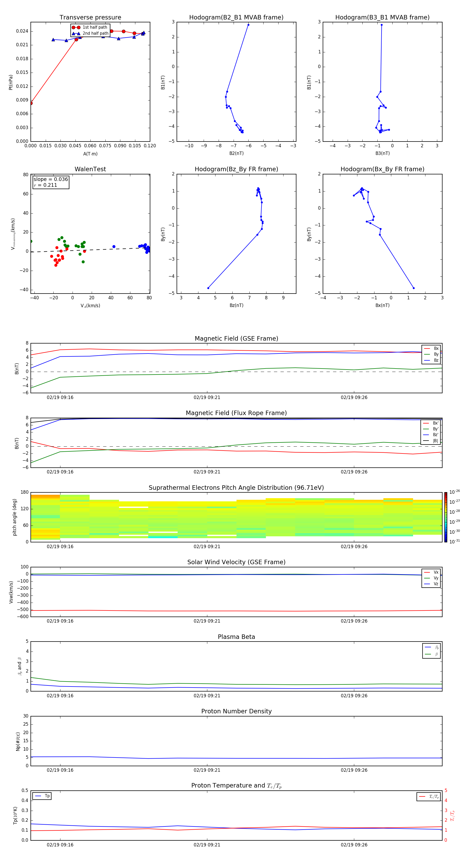Click the 'Proton Number Density' title
The image size is (473, 868).
236,711
